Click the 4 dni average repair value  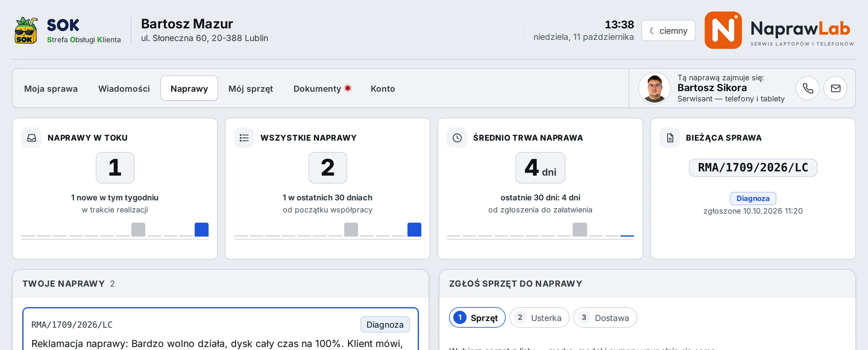(x=540, y=168)
